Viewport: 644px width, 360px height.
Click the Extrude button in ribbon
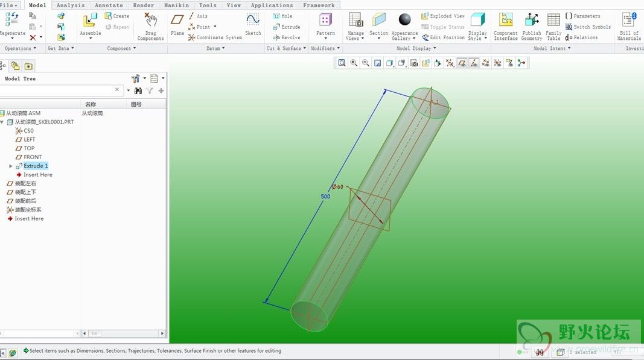[286, 27]
